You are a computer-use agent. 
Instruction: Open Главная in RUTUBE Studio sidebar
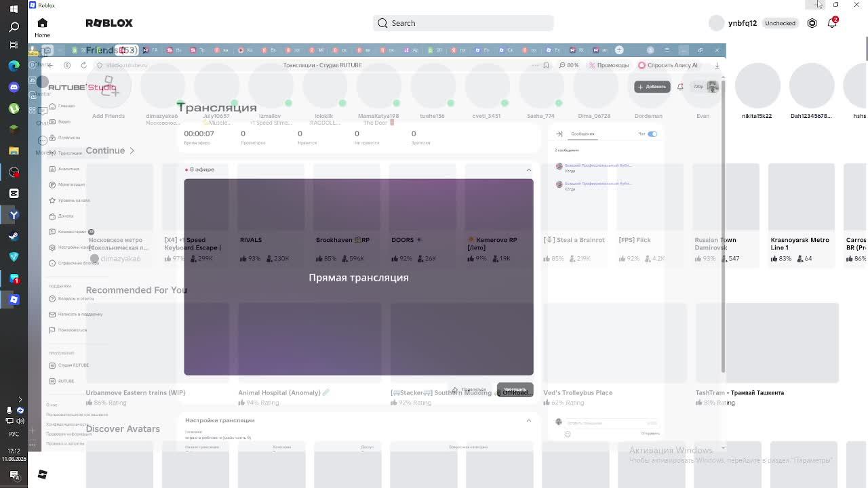[62, 106]
